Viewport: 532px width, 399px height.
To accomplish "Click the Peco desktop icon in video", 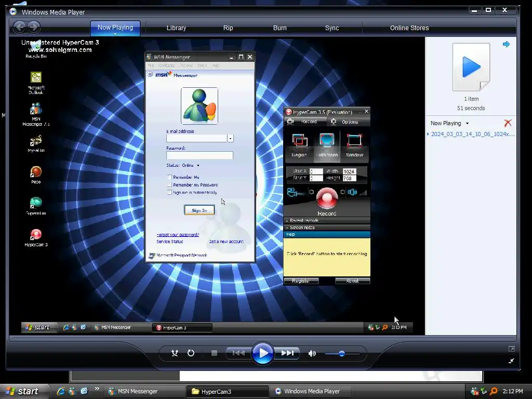I will tap(36, 175).
